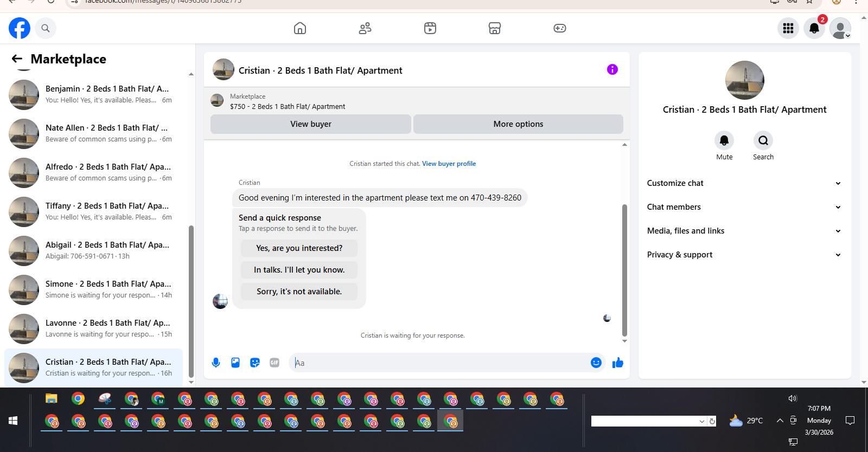868x452 pixels.
Task: Click the chat messages scrollbar thumb
Action: pos(624,270)
